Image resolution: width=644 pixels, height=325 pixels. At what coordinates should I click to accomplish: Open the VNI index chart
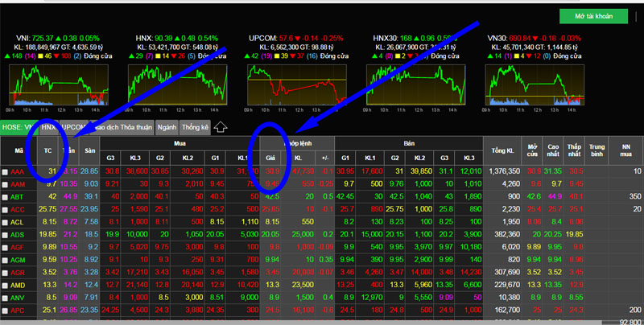point(58,85)
